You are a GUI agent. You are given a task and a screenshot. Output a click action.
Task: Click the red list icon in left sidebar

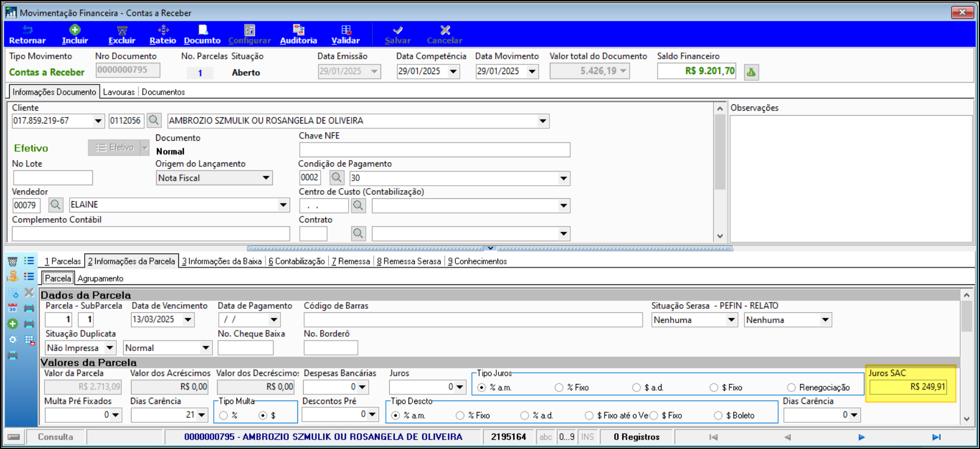(29, 276)
